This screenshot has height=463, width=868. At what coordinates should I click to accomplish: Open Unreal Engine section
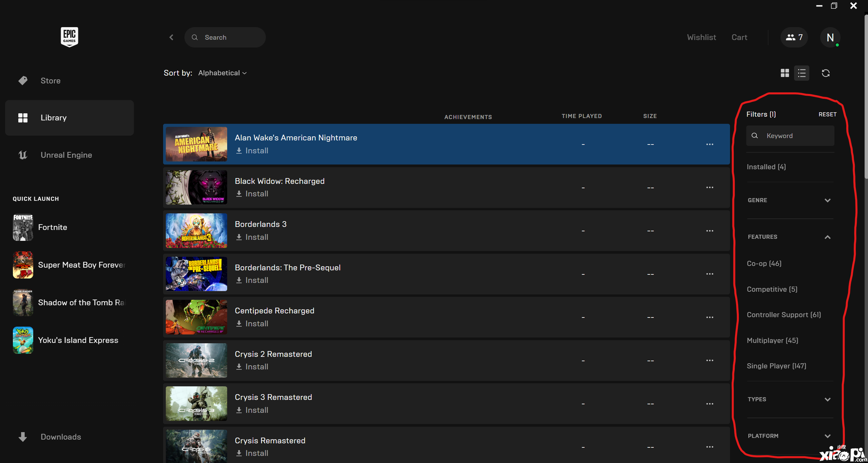[x=70, y=155]
